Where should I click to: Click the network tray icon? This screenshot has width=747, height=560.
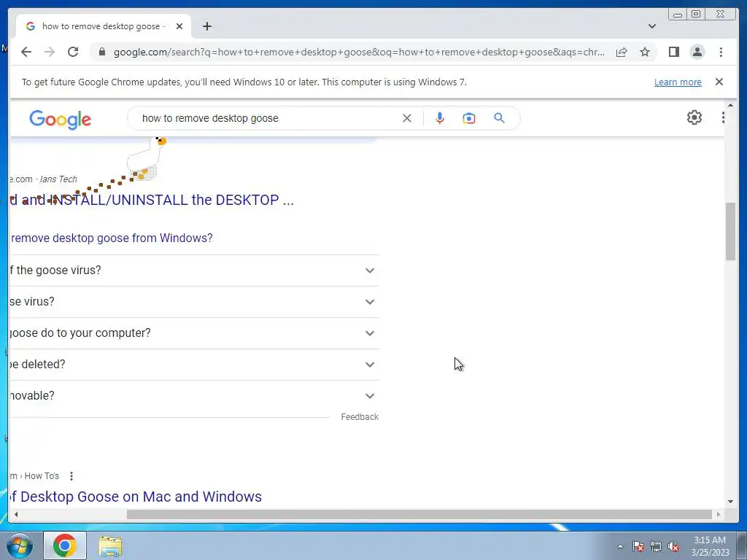click(656, 546)
